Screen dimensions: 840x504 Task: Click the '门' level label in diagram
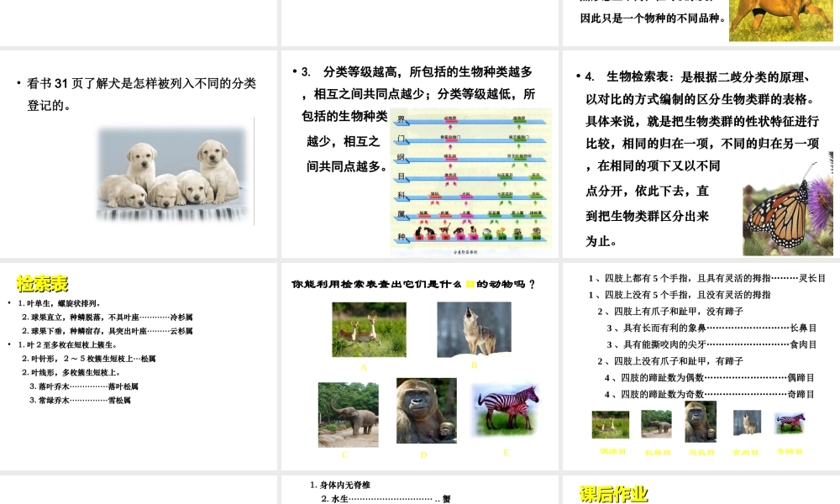pyautogui.click(x=402, y=139)
